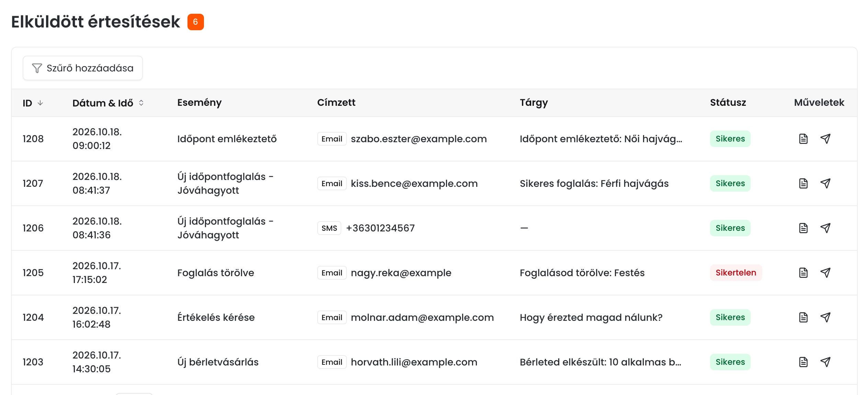Resend failed notification to nagy.reka@example
Image resolution: width=868 pixels, height=395 pixels.
click(825, 273)
